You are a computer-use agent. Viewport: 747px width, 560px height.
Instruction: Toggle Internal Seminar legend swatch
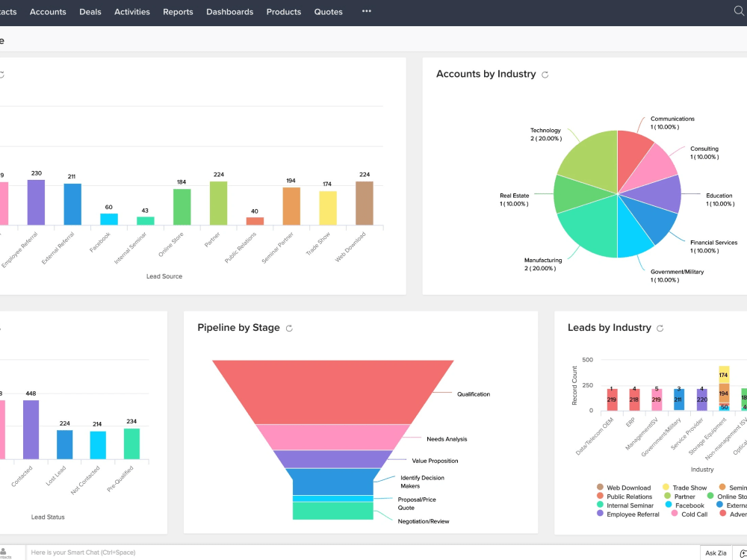click(601, 505)
